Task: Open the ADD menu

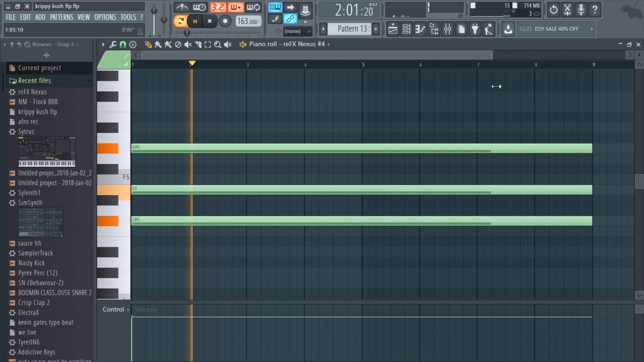Action: (40, 17)
